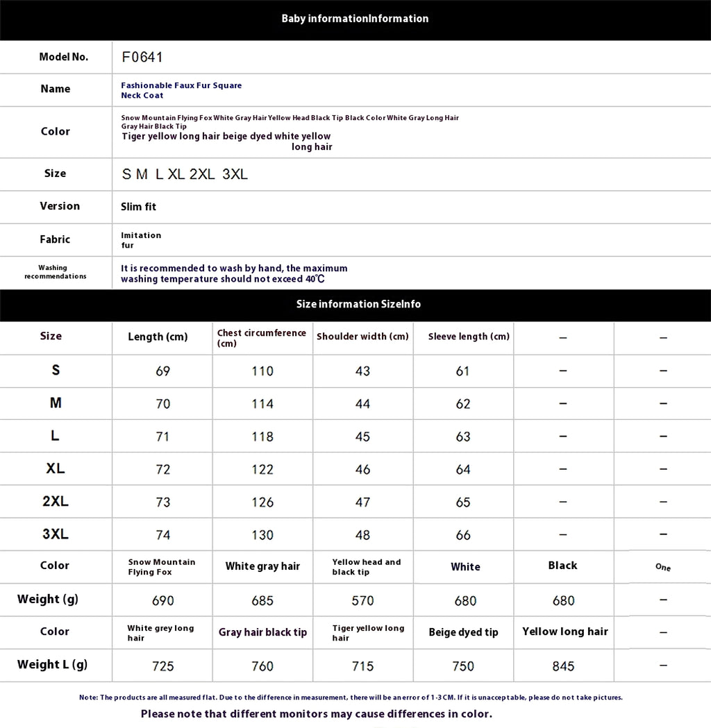
Task: Select the Baby information header bar
Action: 355,19
